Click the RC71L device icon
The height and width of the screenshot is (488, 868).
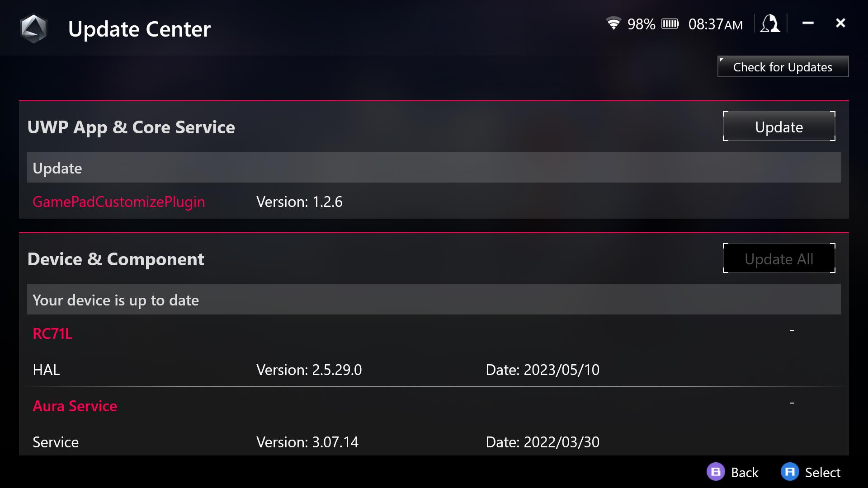(x=52, y=333)
